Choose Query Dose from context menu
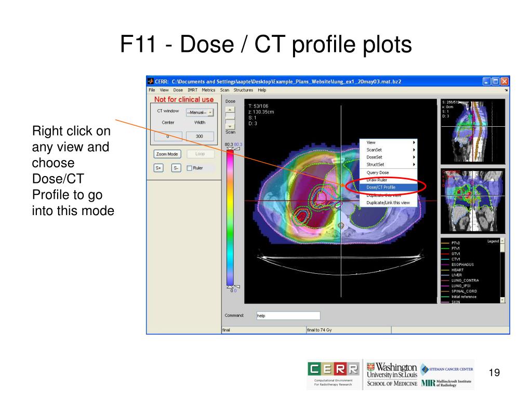The image size is (532, 399). pyautogui.click(x=389, y=172)
